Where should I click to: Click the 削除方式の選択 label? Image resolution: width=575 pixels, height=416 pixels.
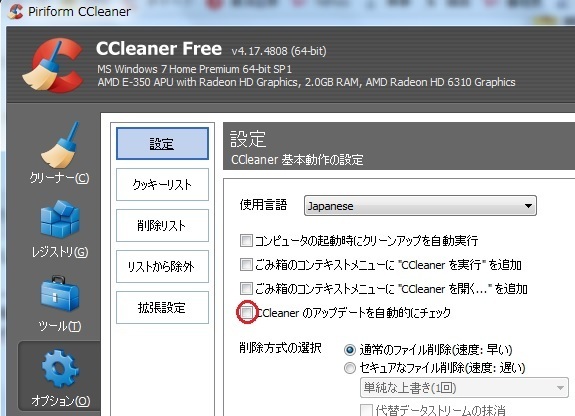coord(280,347)
